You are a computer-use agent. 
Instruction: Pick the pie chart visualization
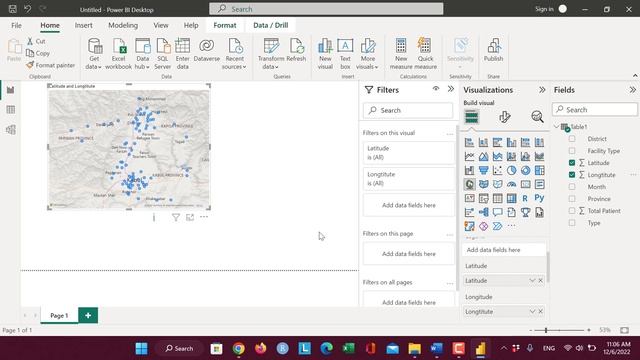[x=511, y=170]
